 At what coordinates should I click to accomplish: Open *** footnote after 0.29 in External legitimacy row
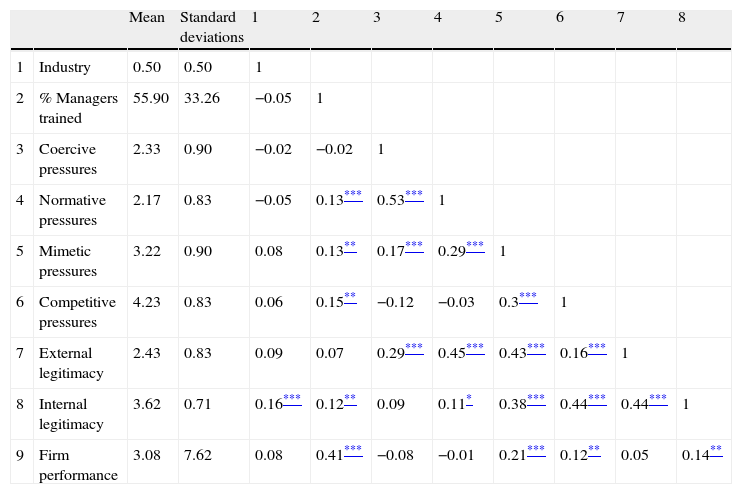coord(414,347)
